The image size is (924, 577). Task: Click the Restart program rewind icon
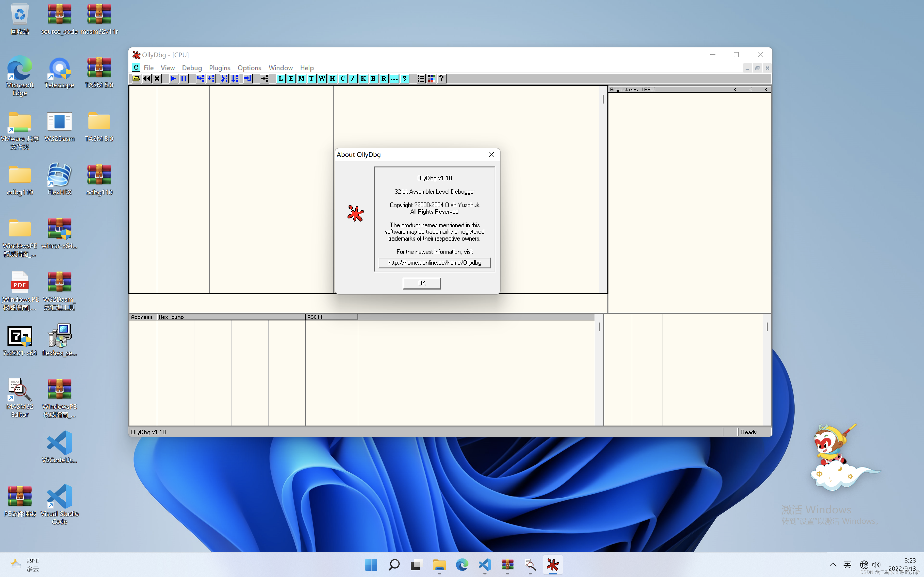(x=147, y=79)
